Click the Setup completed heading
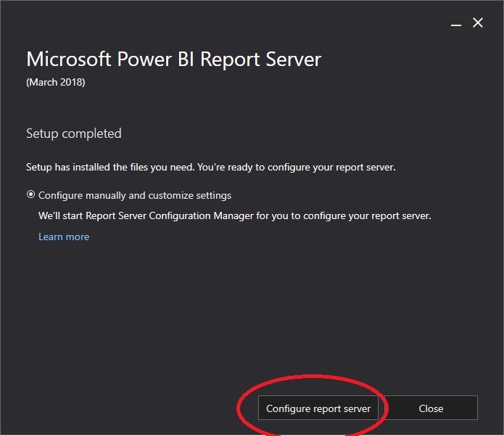Image resolution: width=504 pixels, height=436 pixels. pos(74,133)
